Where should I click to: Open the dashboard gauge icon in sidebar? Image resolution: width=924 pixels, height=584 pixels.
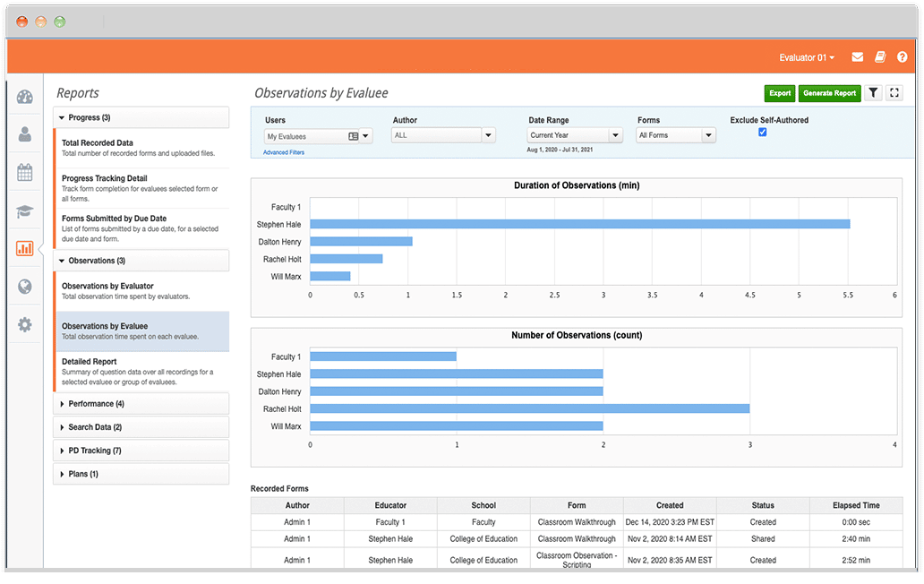[x=25, y=98]
